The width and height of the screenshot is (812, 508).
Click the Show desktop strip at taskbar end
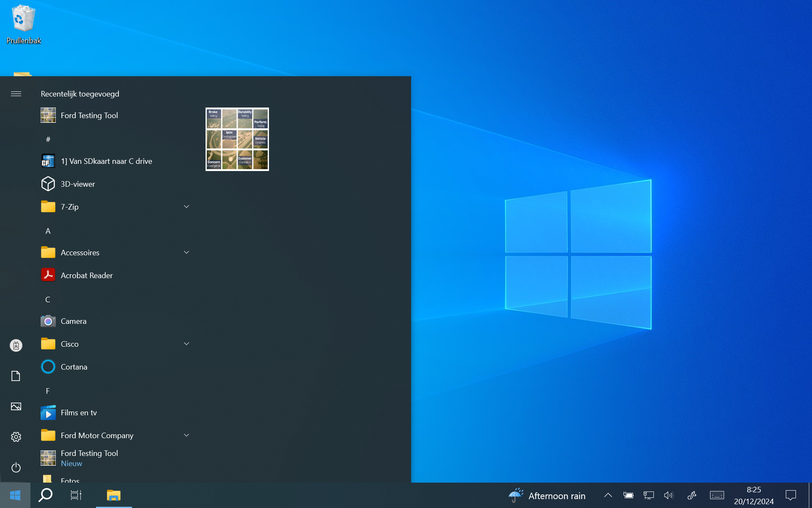tap(810, 495)
